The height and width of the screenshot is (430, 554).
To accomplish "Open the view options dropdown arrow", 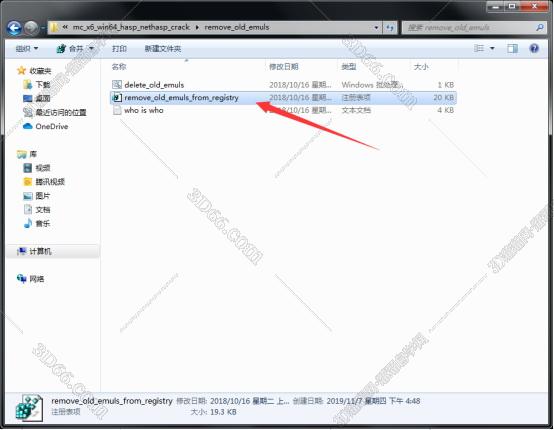I will point(492,48).
